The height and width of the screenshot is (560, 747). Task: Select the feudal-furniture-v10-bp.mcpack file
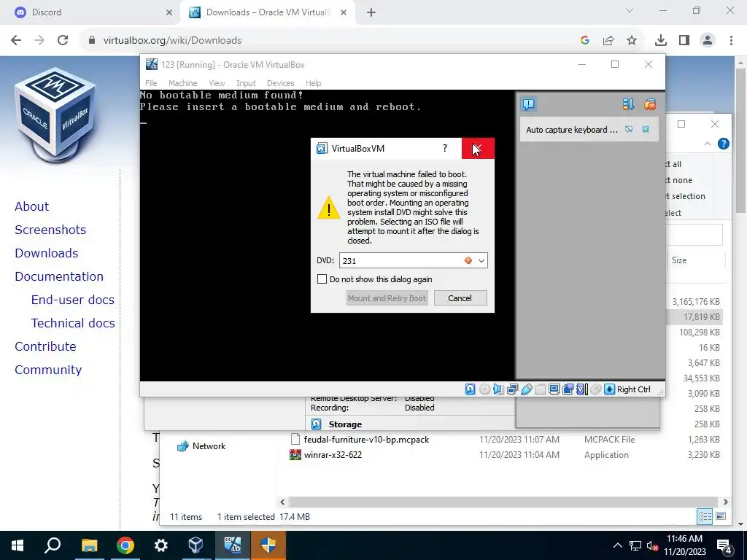(x=366, y=440)
